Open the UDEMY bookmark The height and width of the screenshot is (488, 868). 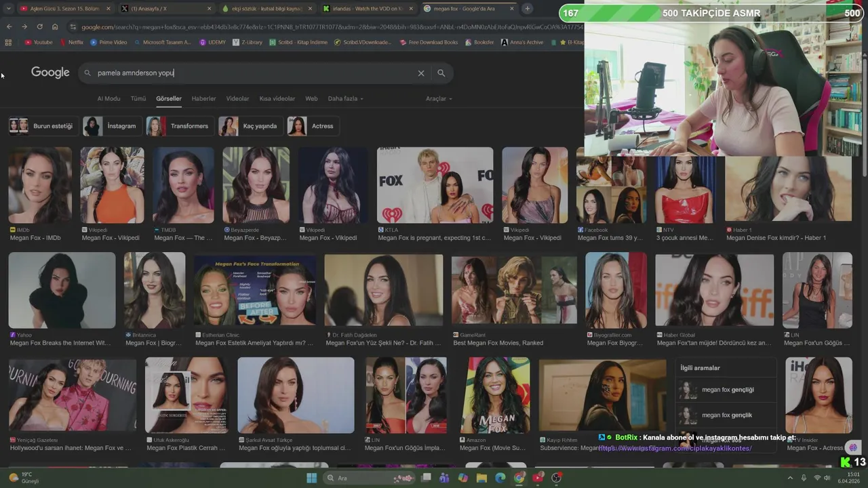point(212,42)
